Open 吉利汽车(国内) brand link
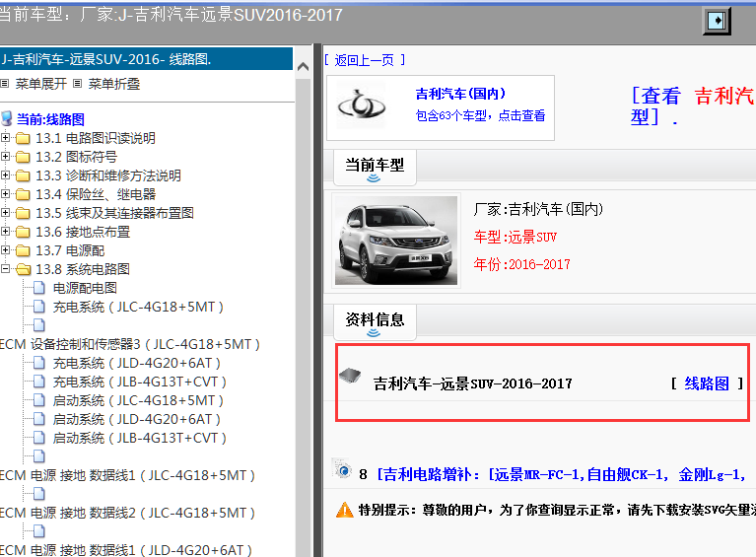Image resolution: width=756 pixels, height=557 pixels. pyautogui.click(x=460, y=94)
